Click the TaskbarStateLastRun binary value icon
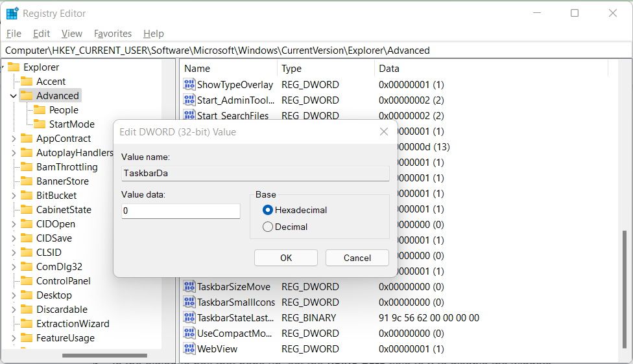633x364 pixels. (x=189, y=318)
